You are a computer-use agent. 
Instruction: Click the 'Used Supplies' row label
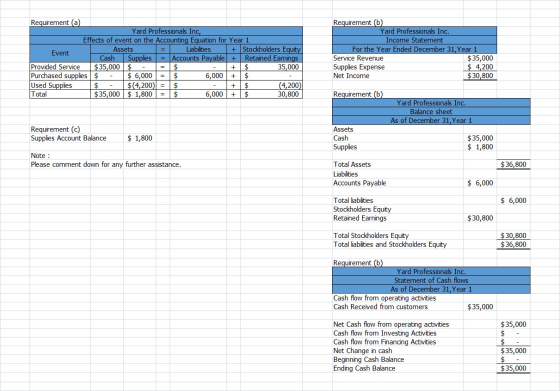coord(51,85)
